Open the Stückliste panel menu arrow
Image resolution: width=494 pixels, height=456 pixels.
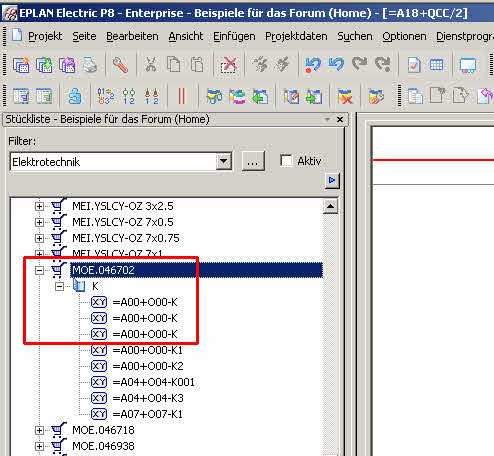(x=327, y=119)
